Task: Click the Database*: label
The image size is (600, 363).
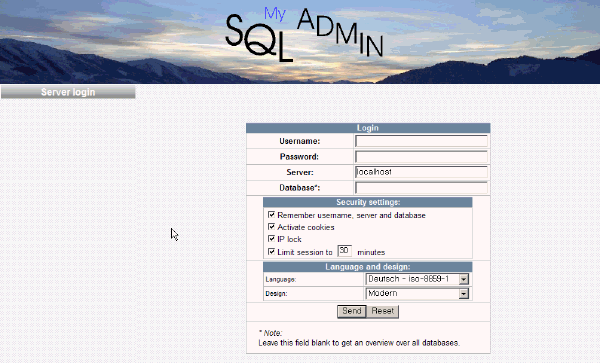Action: tap(300, 188)
